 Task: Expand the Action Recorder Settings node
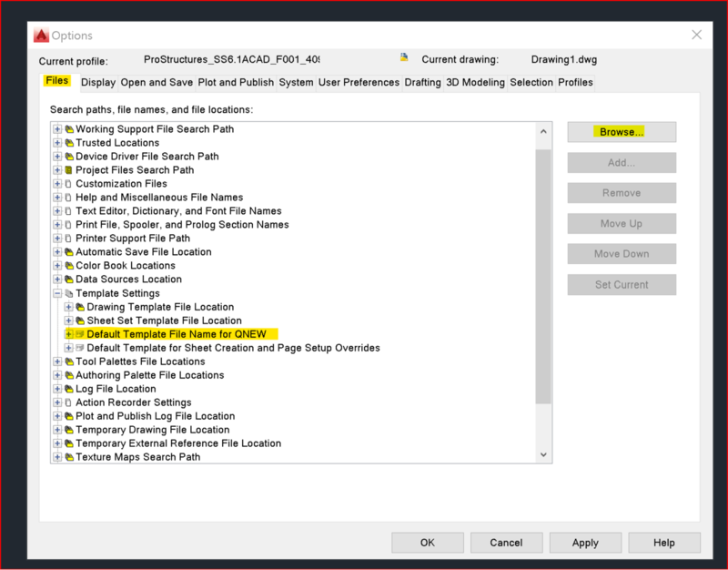pos(57,402)
